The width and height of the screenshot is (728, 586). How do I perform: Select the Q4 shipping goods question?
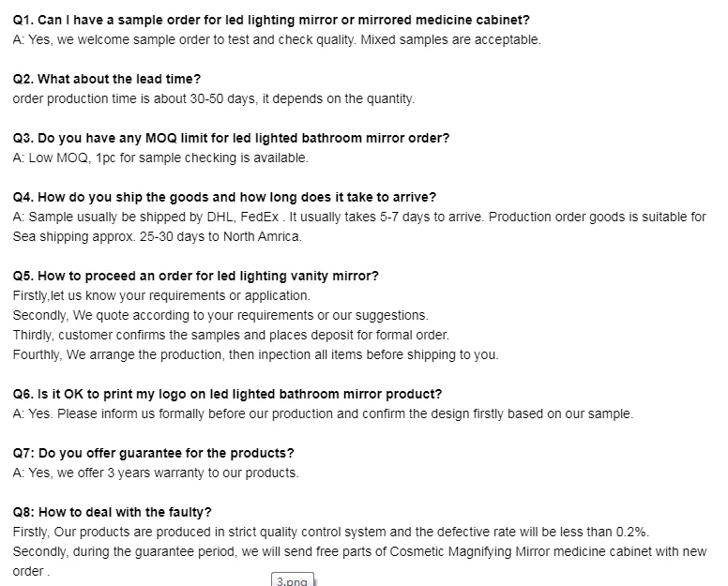point(225,197)
